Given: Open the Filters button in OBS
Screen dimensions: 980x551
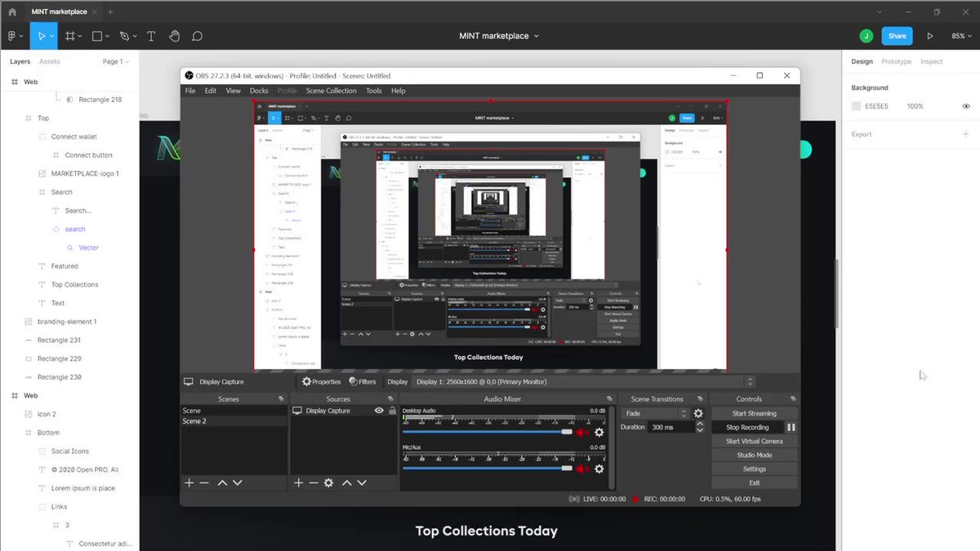Looking at the screenshot, I should click(x=363, y=381).
